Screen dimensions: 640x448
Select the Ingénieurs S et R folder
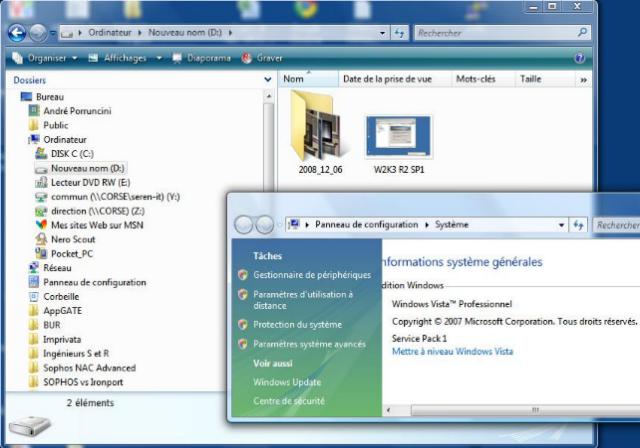[x=69, y=354]
